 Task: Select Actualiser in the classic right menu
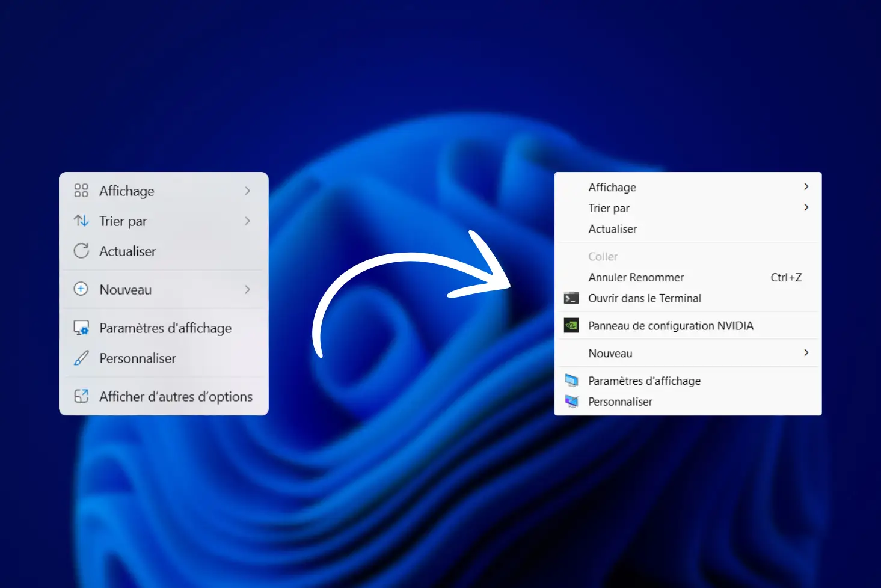pyautogui.click(x=612, y=229)
